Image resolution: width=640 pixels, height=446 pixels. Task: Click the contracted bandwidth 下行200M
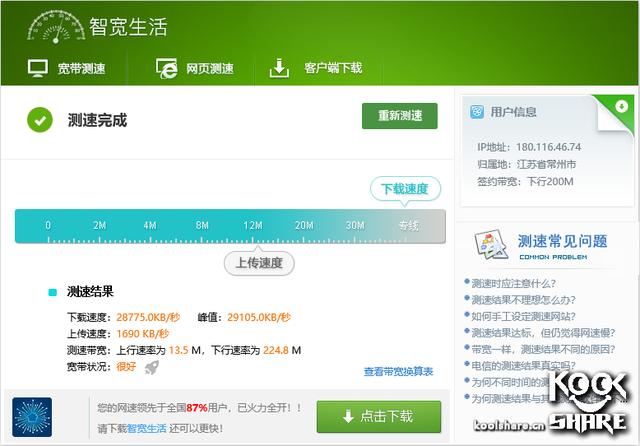(x=550, y=182)
